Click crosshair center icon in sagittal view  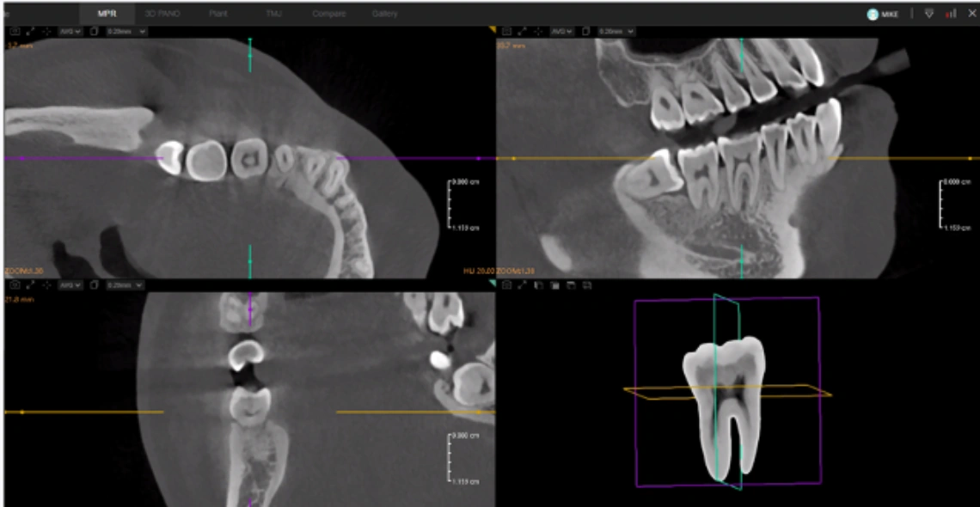coord(539,31)
